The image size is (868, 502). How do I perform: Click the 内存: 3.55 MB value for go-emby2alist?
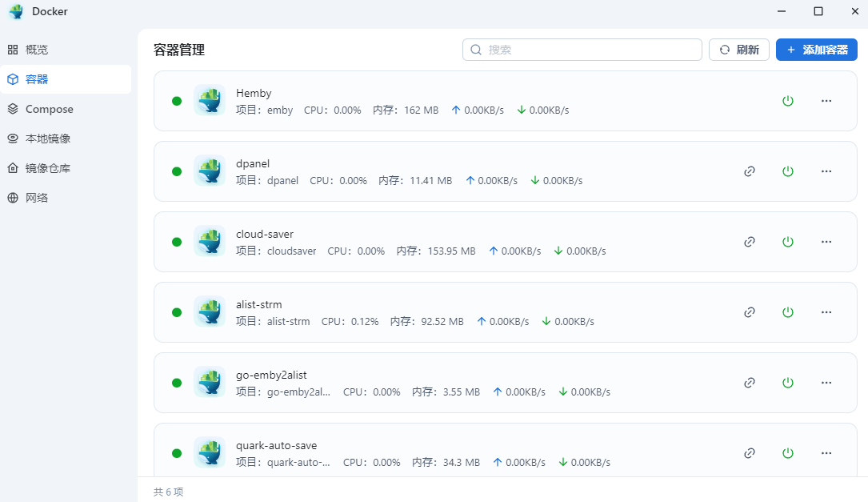click(446, 392)
